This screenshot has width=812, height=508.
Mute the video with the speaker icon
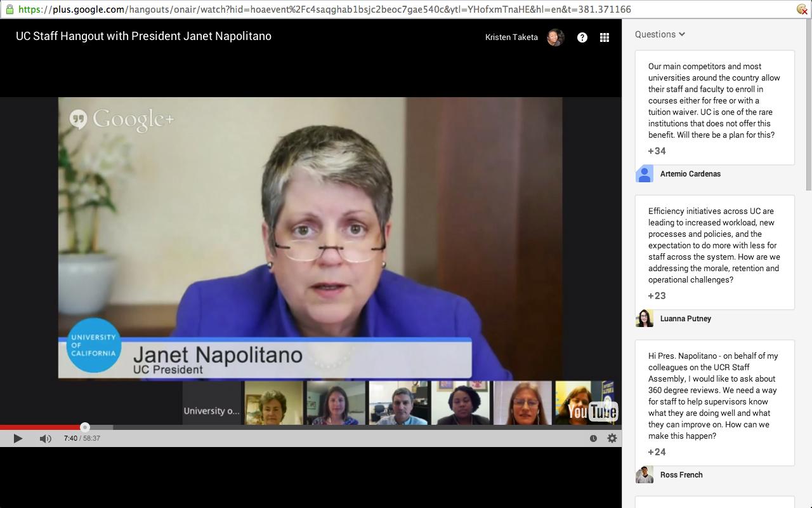coord(45,438)
